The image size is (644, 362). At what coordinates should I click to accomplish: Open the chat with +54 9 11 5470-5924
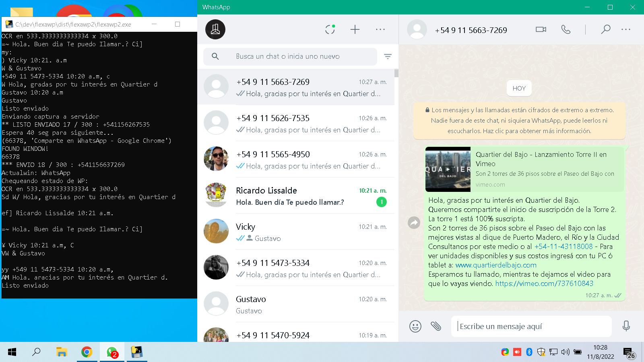296,332
